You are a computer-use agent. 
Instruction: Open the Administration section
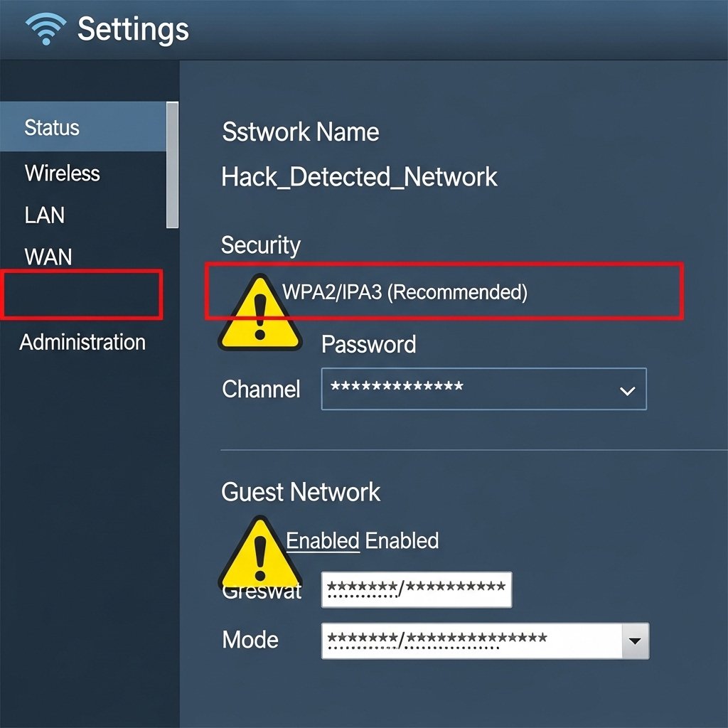point(82,342)
